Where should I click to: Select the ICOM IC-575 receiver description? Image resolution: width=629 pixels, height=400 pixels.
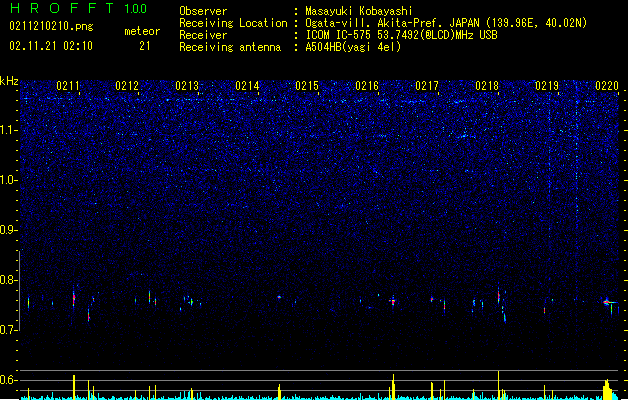tap(401, 35)
